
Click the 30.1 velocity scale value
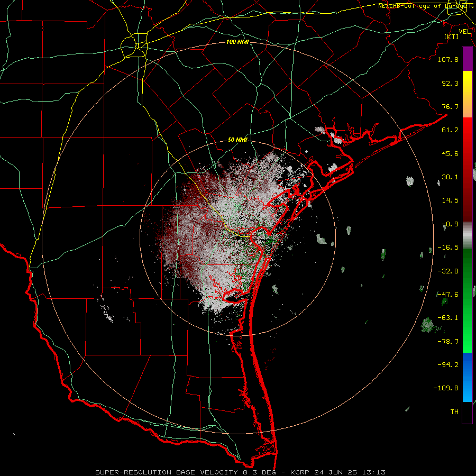pyautogui.click(x=450, y=177)
